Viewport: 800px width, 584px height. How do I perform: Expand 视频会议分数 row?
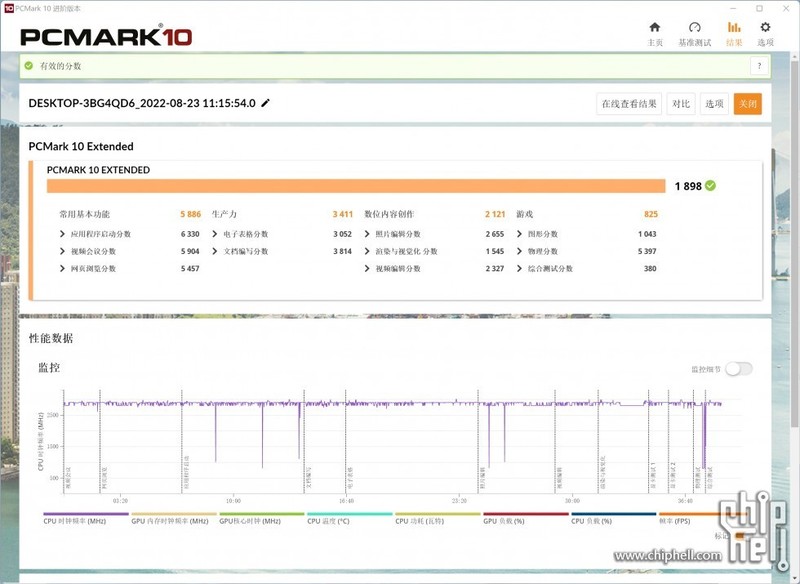[x=62, y=251]
